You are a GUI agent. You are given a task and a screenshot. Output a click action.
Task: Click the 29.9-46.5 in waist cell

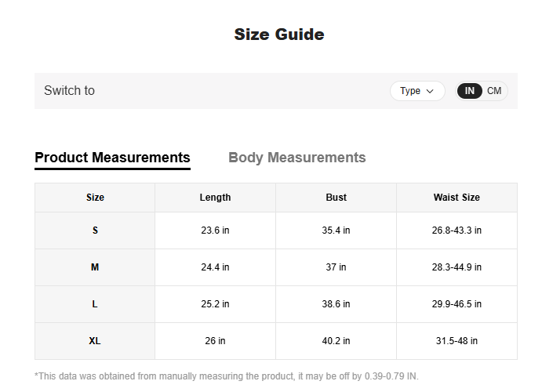point(457,304)
